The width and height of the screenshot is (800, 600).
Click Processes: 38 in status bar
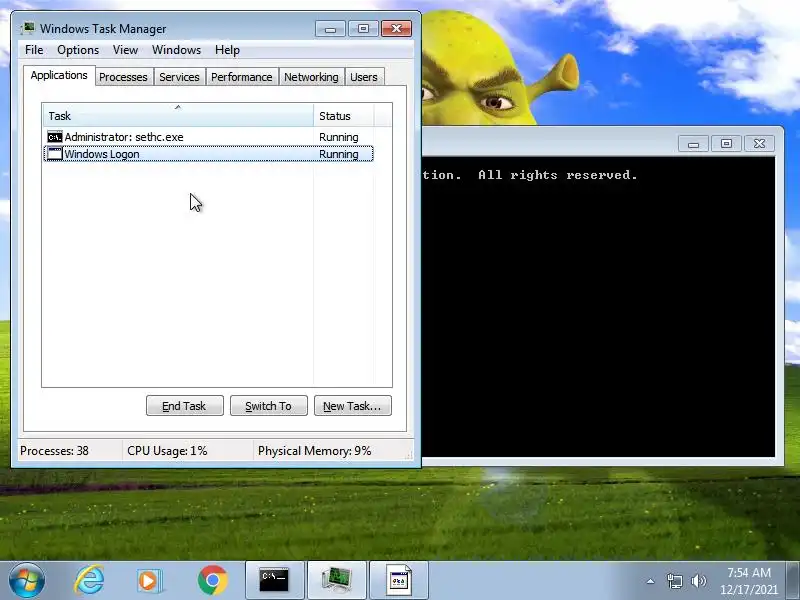54,451
